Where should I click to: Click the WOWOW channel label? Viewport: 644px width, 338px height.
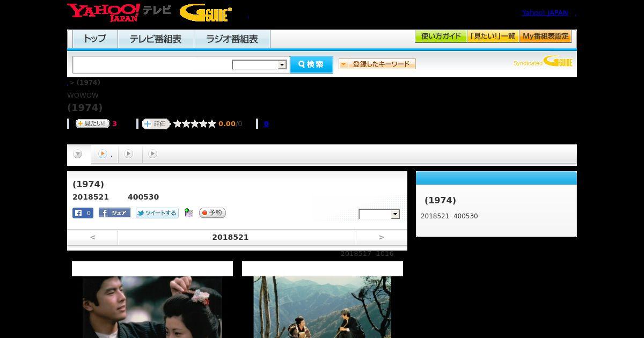click(x=83, y=95)
